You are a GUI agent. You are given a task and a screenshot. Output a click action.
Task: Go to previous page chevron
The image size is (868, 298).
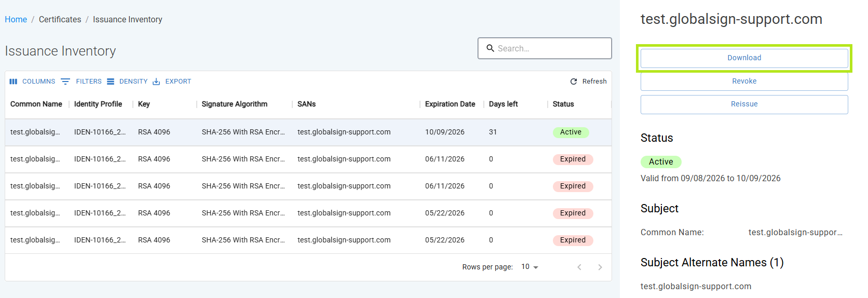[579, 267]
